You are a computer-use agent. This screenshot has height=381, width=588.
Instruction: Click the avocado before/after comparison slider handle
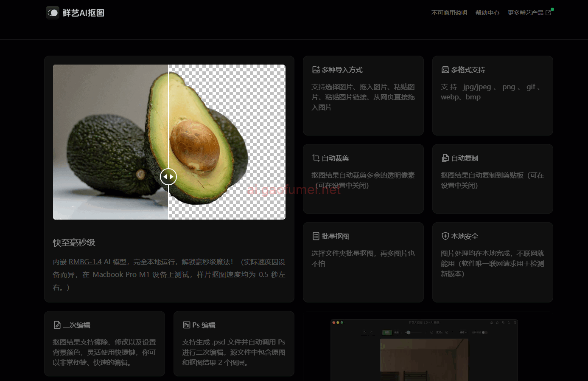click(x=168, y=176)
